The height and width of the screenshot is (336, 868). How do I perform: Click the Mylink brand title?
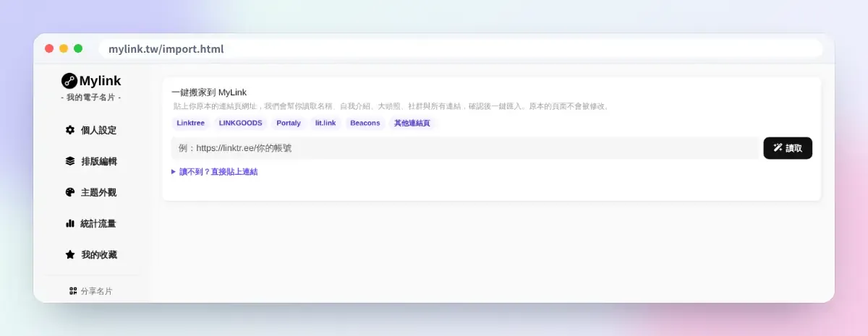tap(100, 81)
